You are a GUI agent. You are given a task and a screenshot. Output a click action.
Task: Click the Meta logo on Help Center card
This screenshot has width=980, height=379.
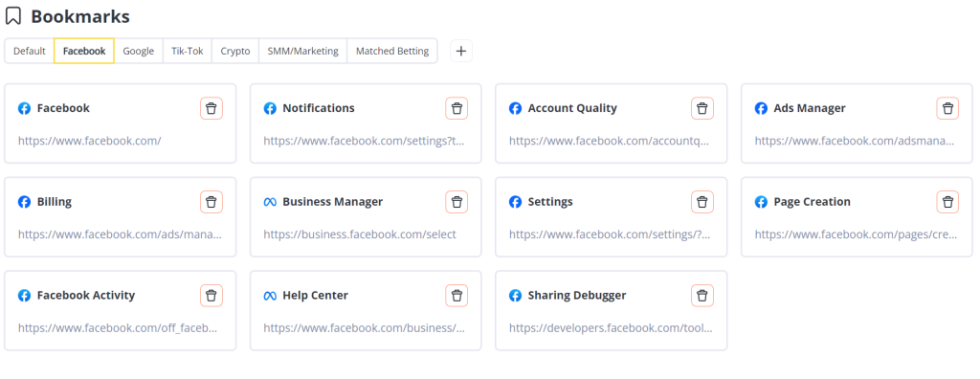coord(270,295)
